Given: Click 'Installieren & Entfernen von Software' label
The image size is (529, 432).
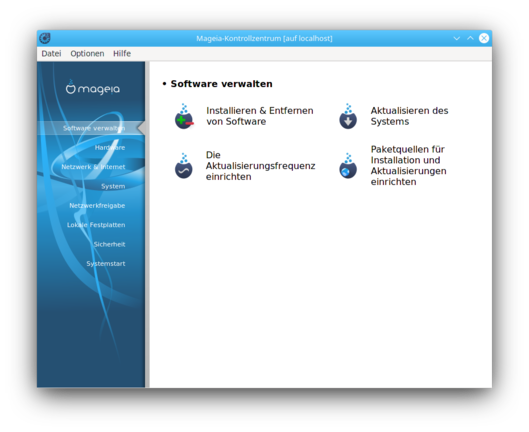Looking at the screenshot, I should 260,116.
